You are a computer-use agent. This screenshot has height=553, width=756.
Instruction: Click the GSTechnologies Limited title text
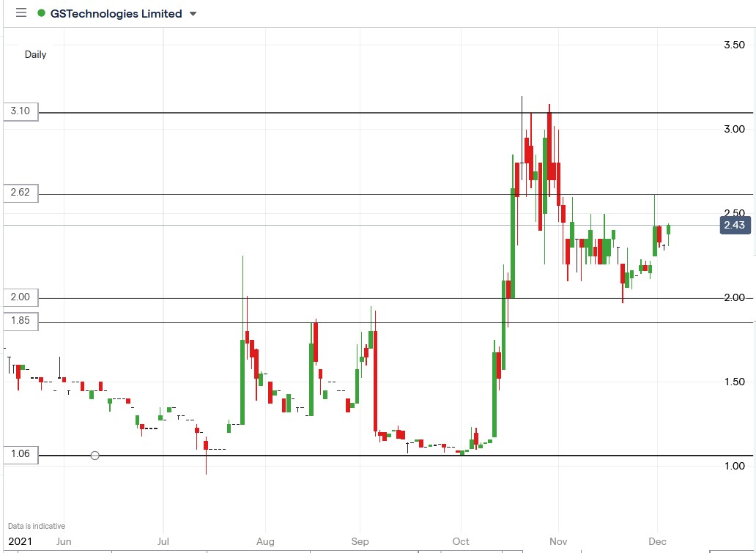coord(117,13)
